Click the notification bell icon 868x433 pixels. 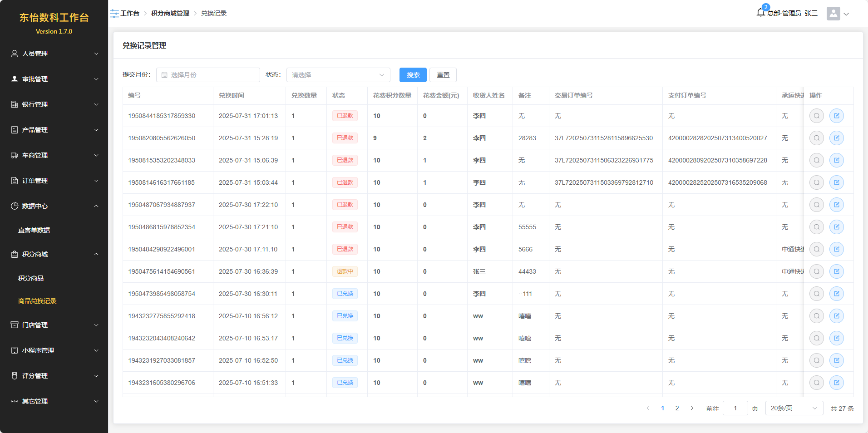point(761,13)
